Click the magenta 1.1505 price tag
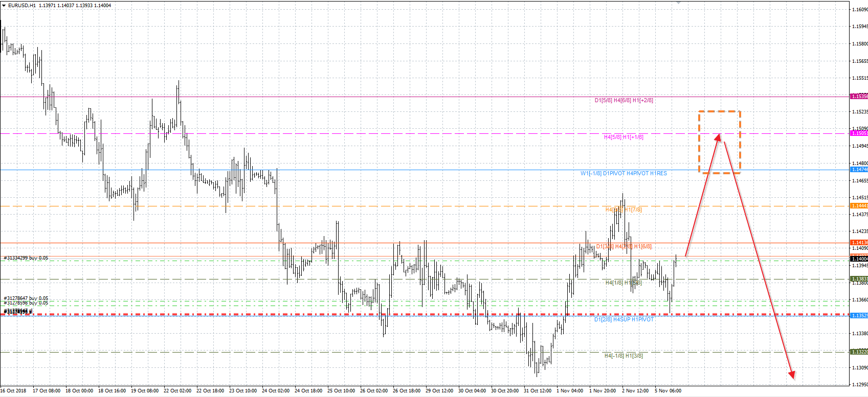868x397 pixels. (x=859, y=133)
